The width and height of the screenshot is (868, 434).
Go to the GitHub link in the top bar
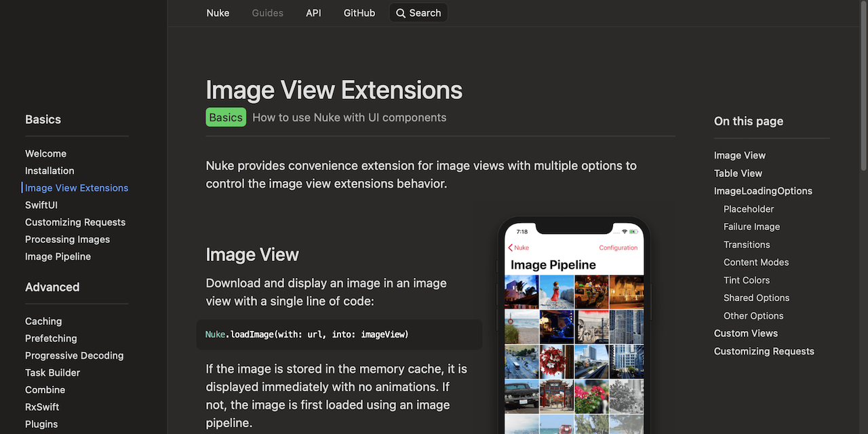359,13
